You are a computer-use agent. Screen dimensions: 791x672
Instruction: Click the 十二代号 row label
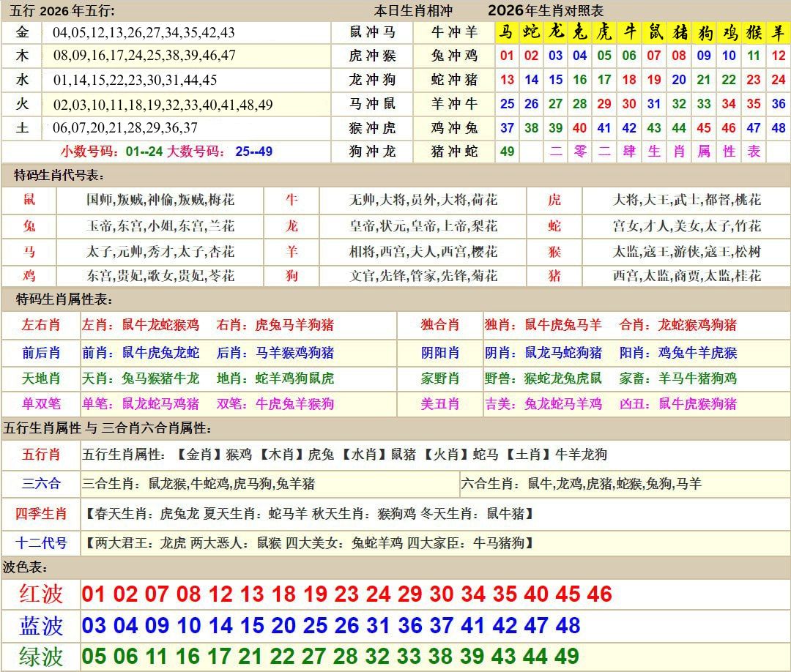[x=41, y=543]
